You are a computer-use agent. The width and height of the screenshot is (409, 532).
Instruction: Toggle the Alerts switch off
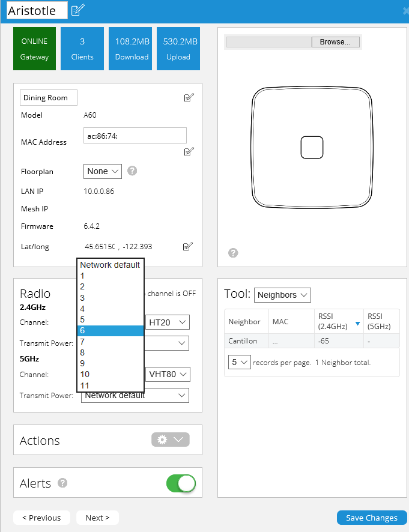(x=181, y=483)
